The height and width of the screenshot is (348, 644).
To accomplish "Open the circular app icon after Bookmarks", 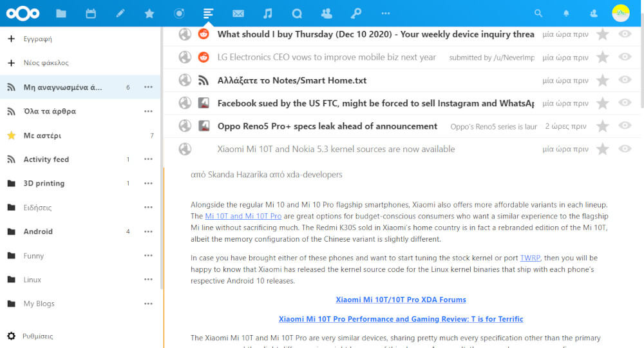I will point(179,14).
